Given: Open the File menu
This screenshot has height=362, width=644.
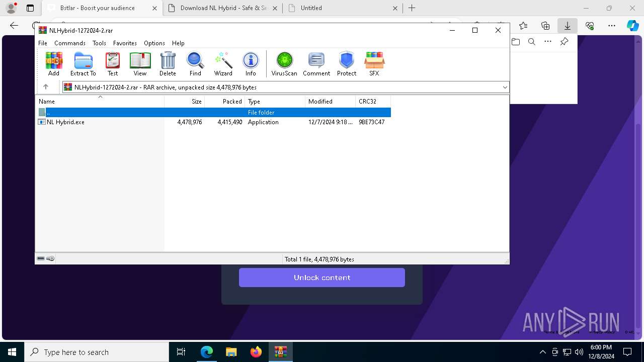Looking at the screenshot, I should 43,43.
